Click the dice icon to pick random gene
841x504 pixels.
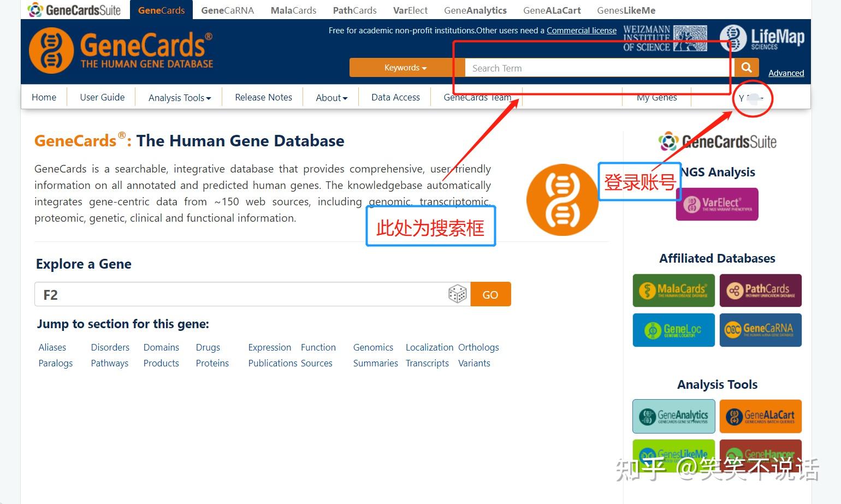point(458,294)
